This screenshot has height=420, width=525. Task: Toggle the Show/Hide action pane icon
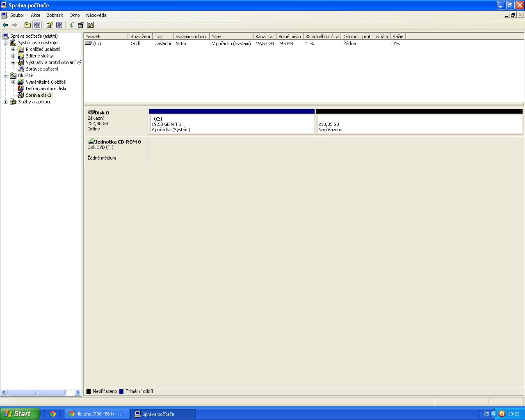(59, 25)
